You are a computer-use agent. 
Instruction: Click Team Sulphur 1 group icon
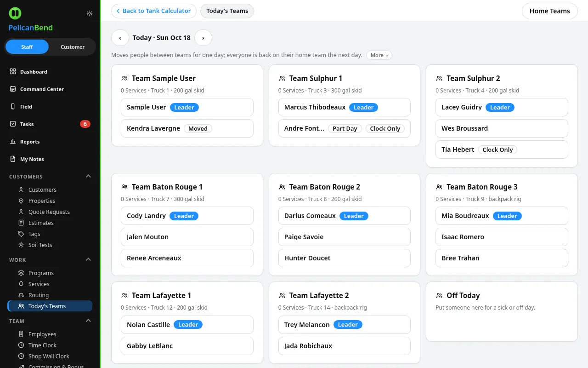coord(282,79)
